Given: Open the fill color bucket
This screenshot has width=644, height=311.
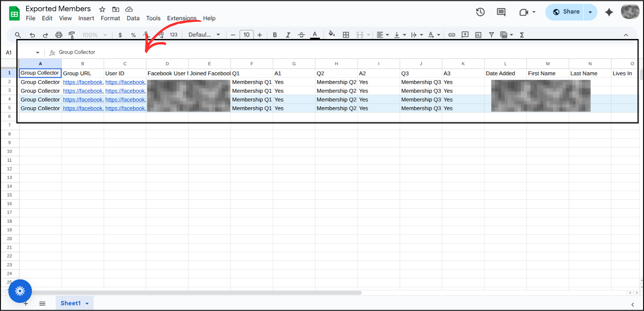Looking at the screenshot, I should (332, 34).
